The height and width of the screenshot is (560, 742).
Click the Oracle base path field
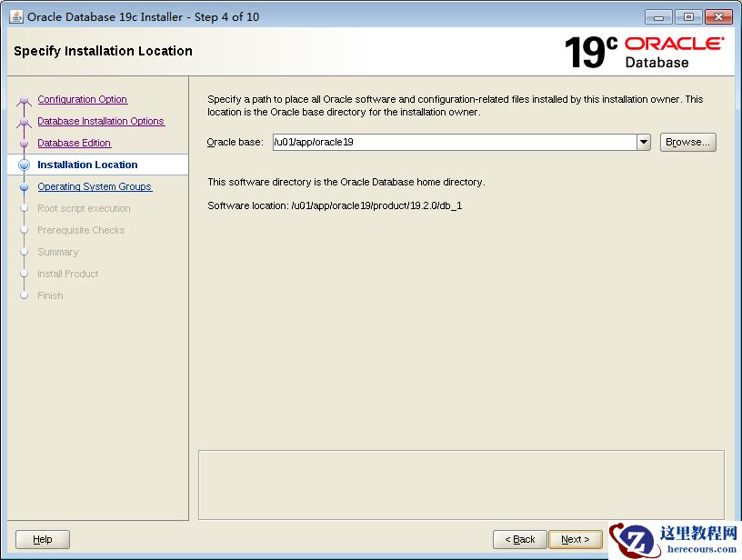pyautogui.click(x=455, y=142)
